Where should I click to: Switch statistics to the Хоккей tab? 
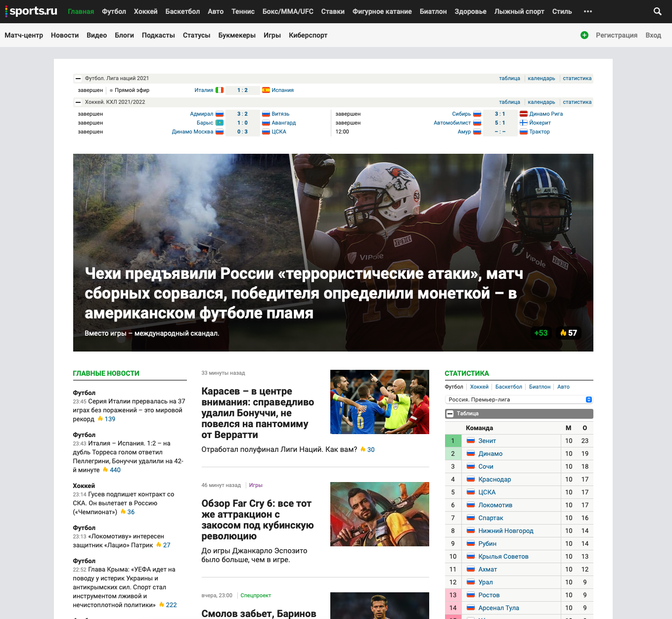pyautogui.click(x=479, y=387)
